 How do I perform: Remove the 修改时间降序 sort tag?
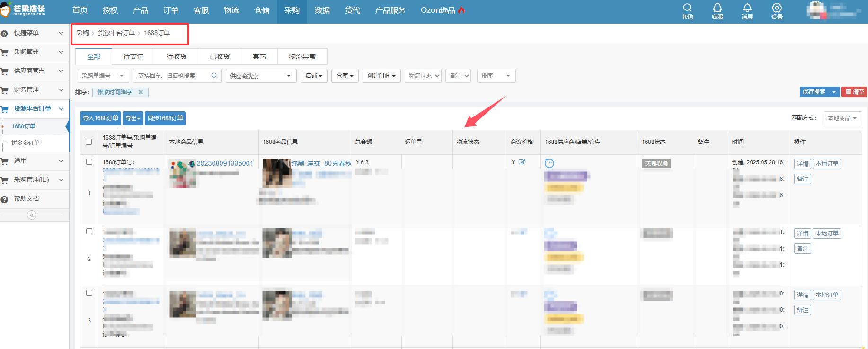[x=141, y=92]
